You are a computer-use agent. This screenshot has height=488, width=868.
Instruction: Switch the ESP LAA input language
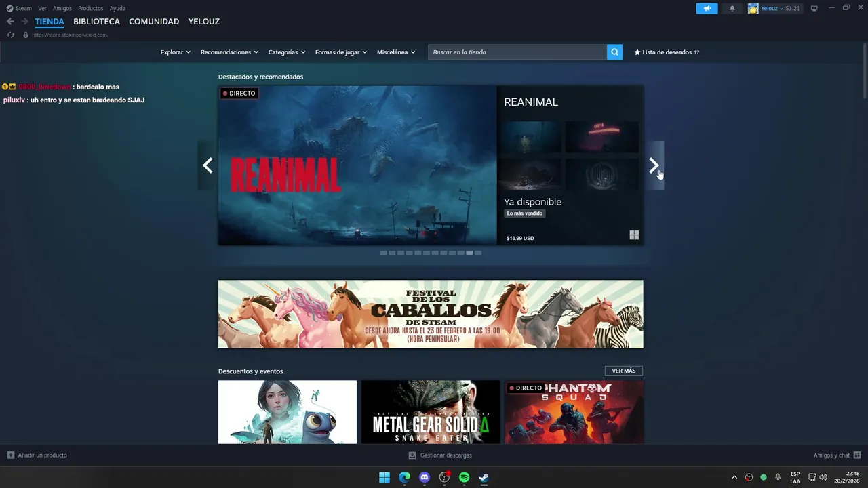pyautogui.click(x=795, y=477)
